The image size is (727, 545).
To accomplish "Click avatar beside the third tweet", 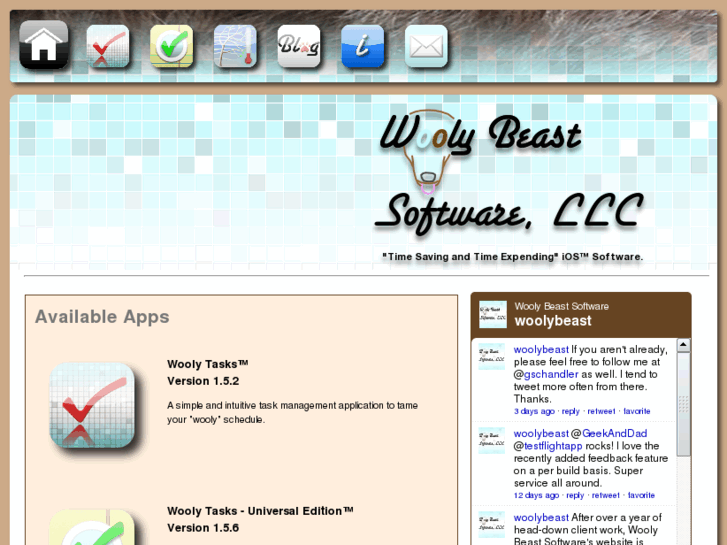I will [x=491, y=524].
